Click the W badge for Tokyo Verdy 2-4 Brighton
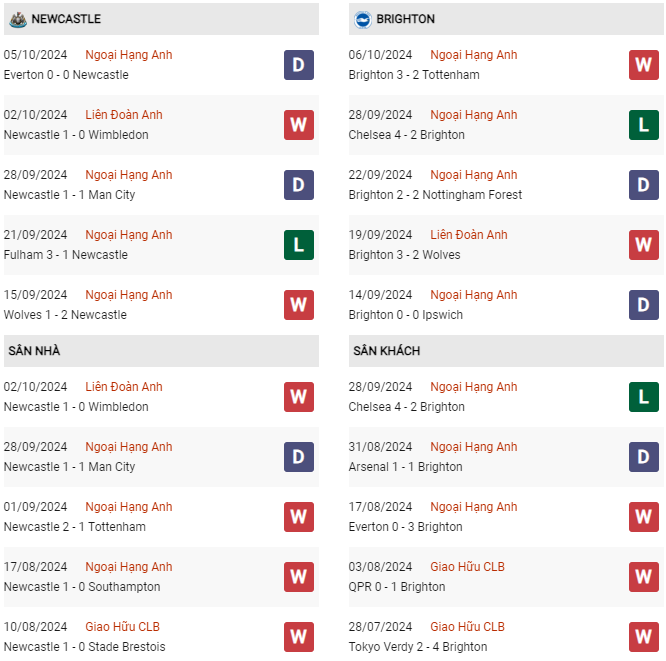This screenshot has height=661, width=666. tap(643, 637)
